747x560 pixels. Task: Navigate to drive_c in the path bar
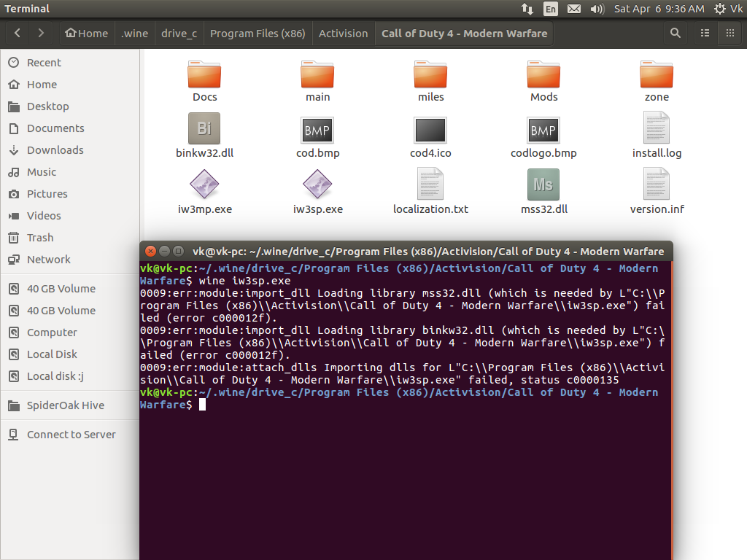[x=179, y=34]
